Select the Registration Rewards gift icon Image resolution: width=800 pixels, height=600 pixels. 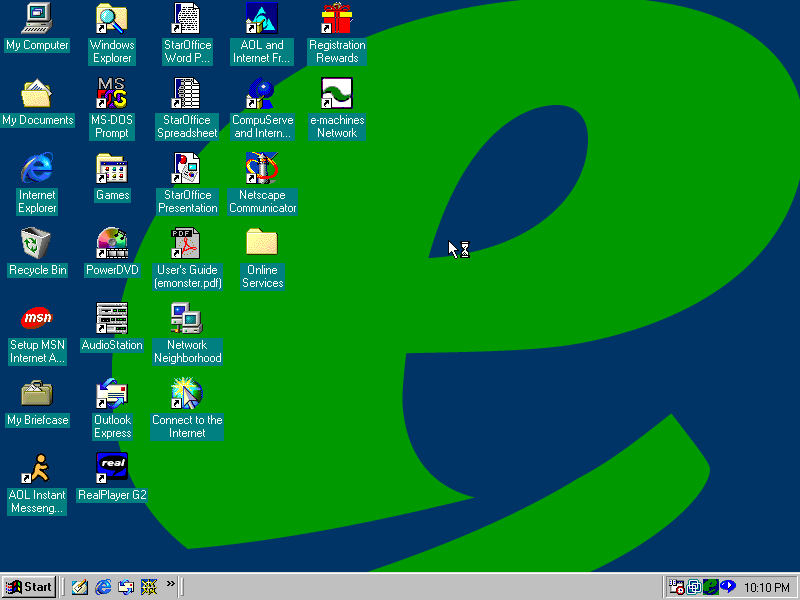[x=337, y=18]
